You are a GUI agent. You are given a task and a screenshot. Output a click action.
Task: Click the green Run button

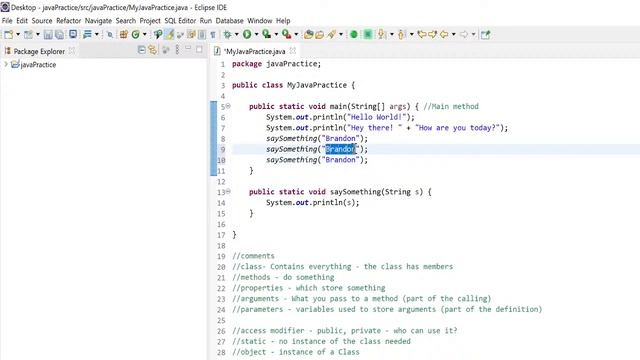coord(247,35)
